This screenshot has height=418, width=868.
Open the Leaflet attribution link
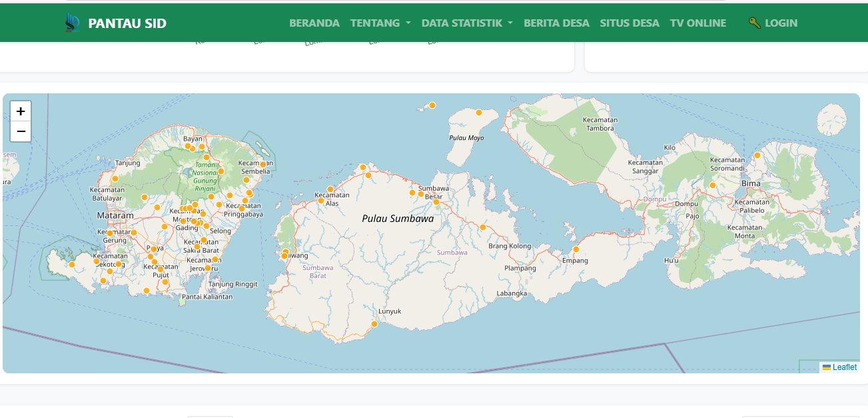(x=844, y=367)
